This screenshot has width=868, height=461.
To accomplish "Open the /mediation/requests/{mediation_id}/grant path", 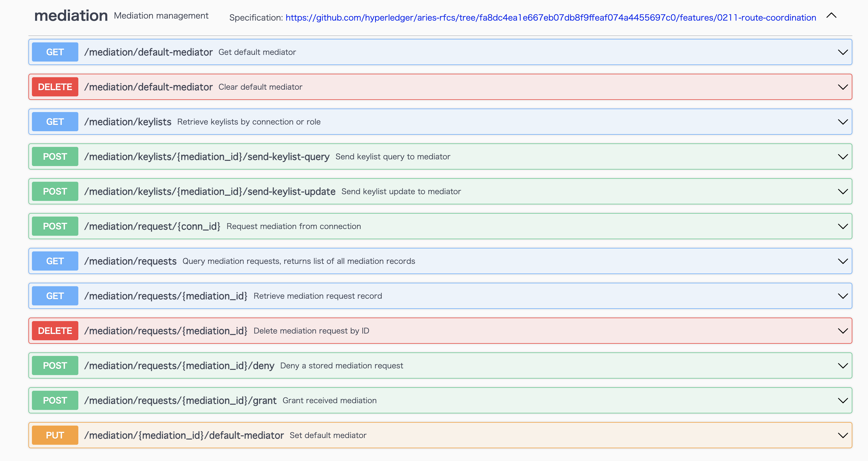I will 180,401.
